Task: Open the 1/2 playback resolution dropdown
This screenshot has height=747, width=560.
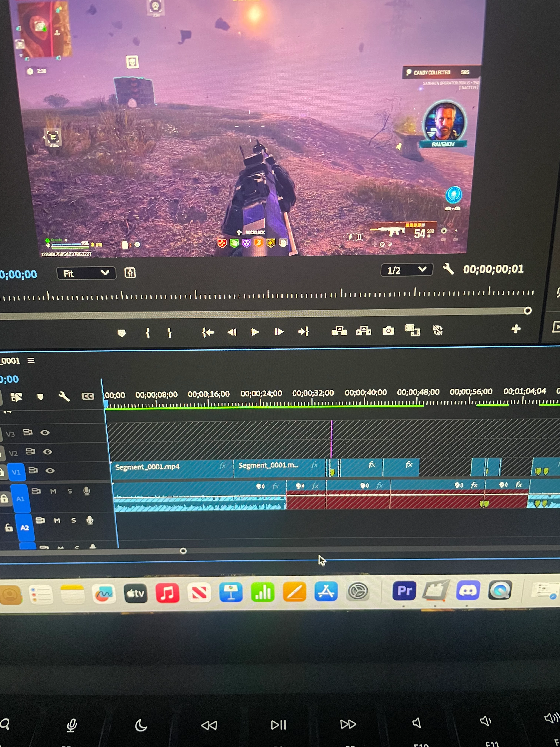Action: pos(406,270)
